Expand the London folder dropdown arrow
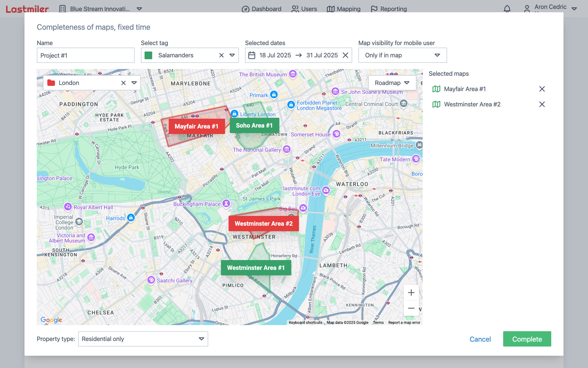588x368 pixels. (134, 83)
